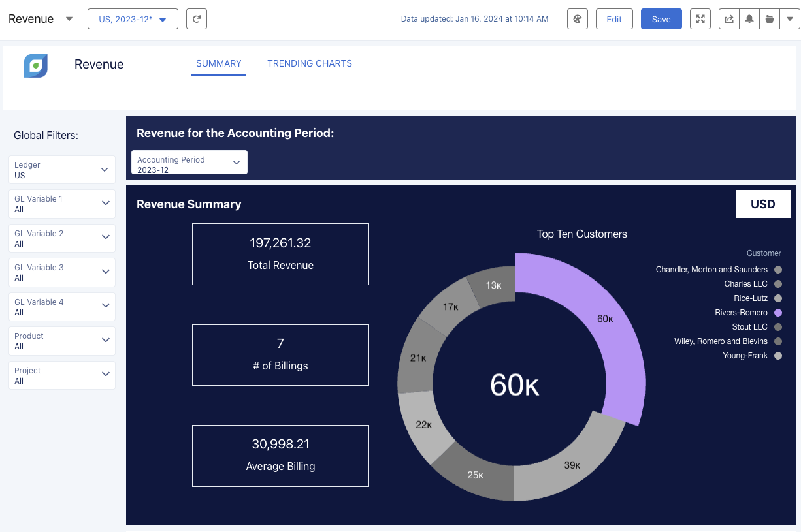Click the Charles LLC legend dot
Viewport: 801px width, 532px height.
tap(777, 284)
